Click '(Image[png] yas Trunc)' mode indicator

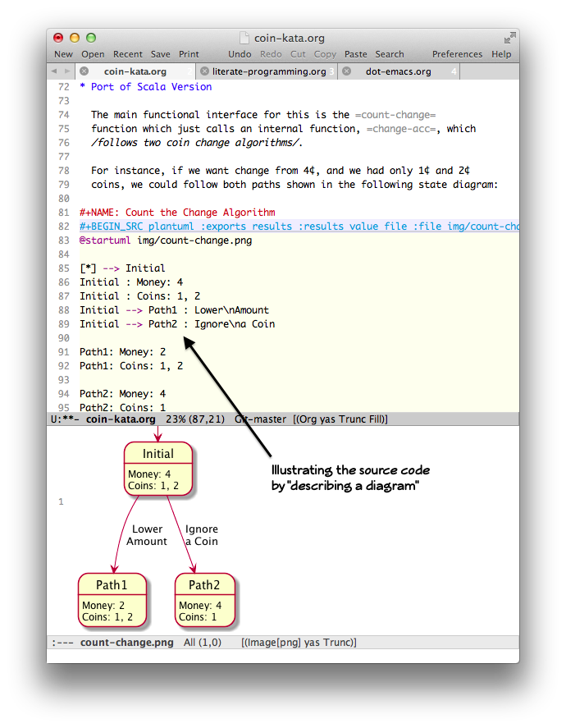pyautogui.click(x=299, y=643)
